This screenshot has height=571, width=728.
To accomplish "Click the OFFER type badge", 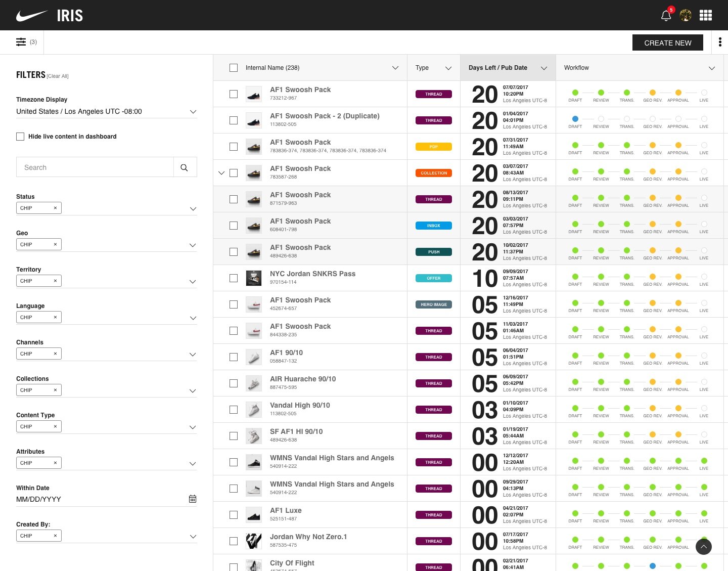I will (x=434, y=278).
